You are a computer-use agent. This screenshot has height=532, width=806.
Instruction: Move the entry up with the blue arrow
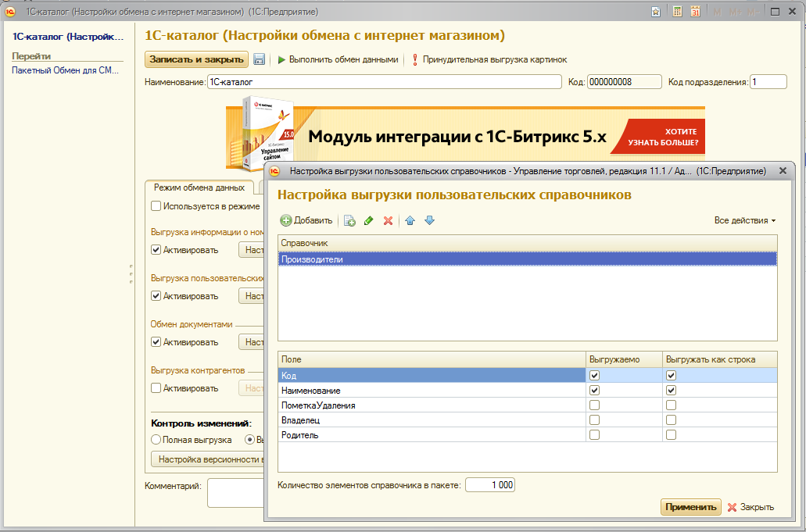click(x=410, y=221)
